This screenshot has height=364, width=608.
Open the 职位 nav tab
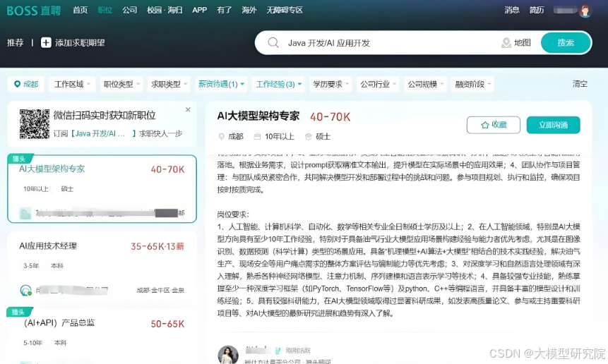105,10
